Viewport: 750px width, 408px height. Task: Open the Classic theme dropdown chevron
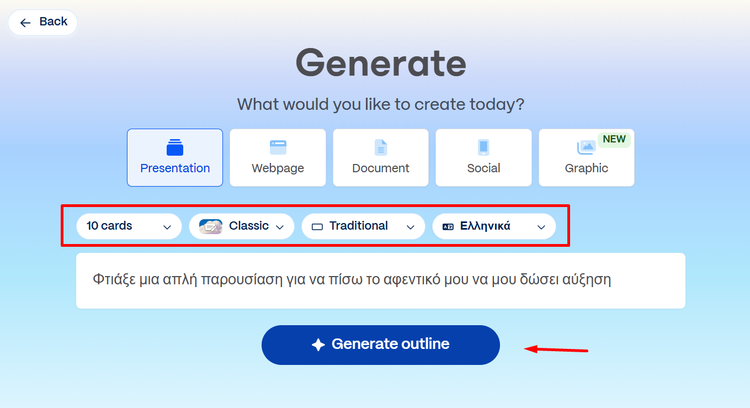coord(281,227)
